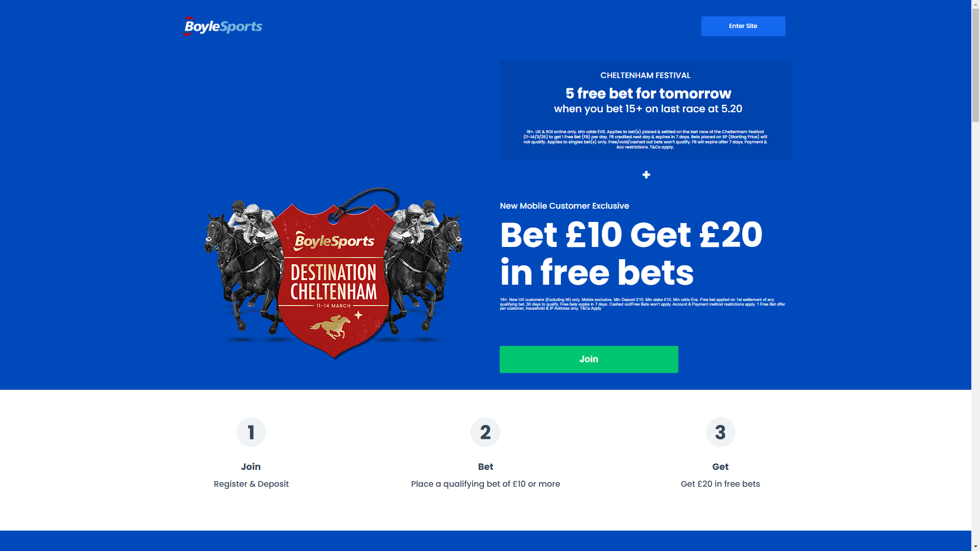
Task: Click the white plus icon between offers
Action: click(646, 175)
